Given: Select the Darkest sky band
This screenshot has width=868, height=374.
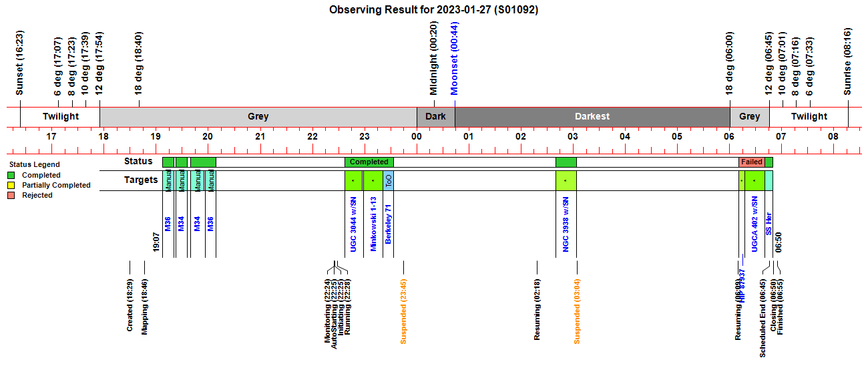Looking at the screenshot, I should pyautogui.click(x=592, y=116).
